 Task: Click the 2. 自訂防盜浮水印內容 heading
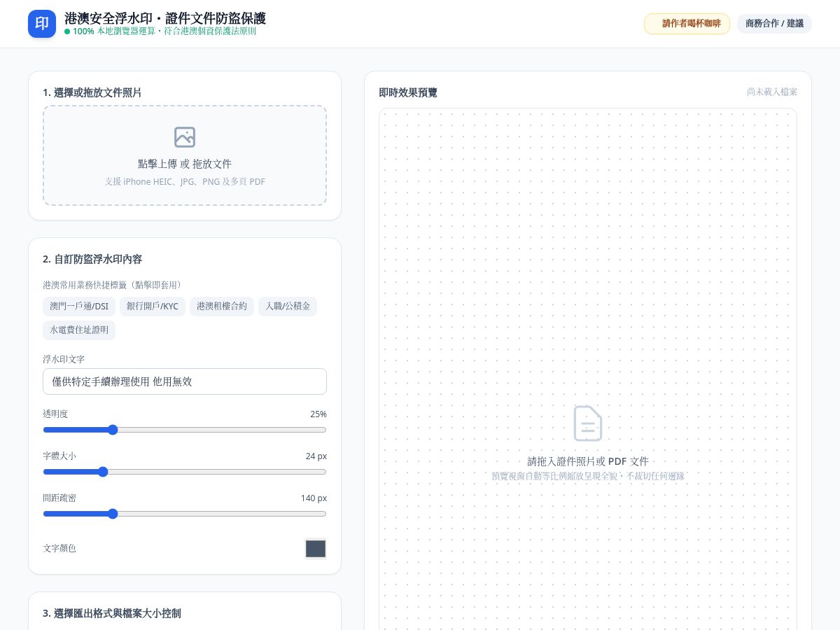point(92,259)
